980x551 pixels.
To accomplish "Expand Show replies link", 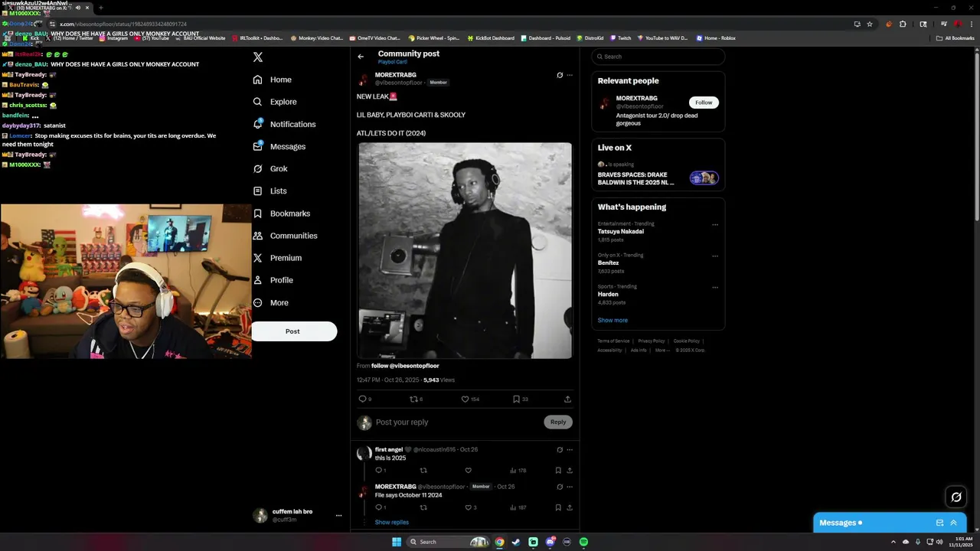I will [x=391, y=522].
